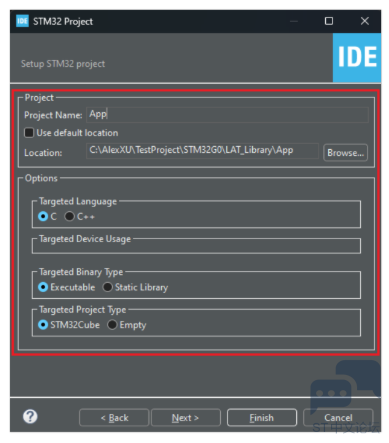This screenshot has width=389, height=443.
Task: Click the Targeted Binary Type label
Action: [x=81, y=272]
